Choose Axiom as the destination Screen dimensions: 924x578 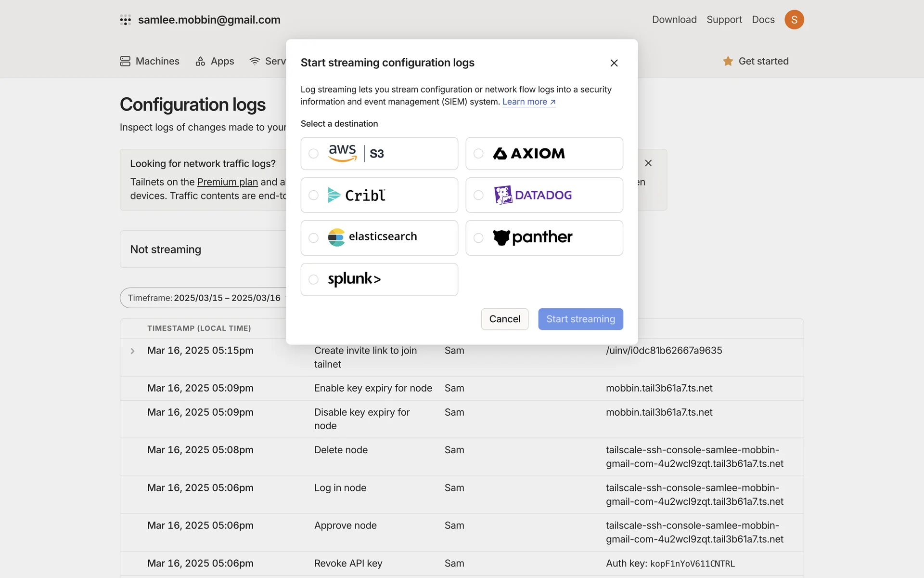click(478, 154)
